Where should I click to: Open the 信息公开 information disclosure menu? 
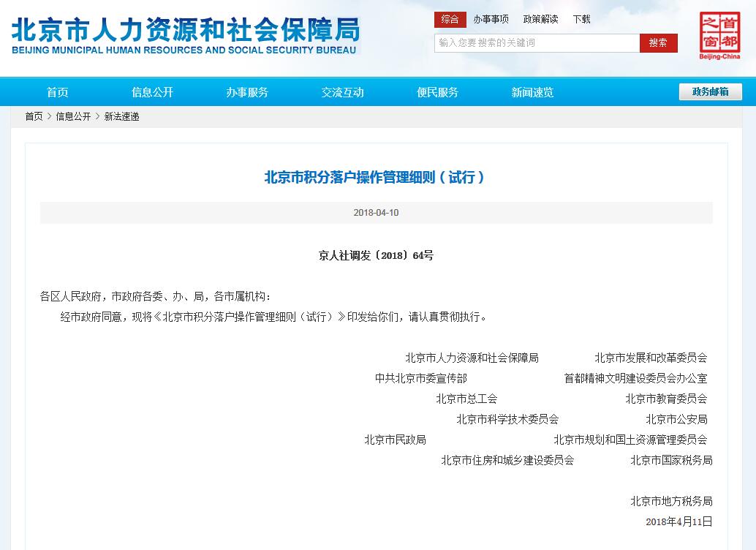152,92
